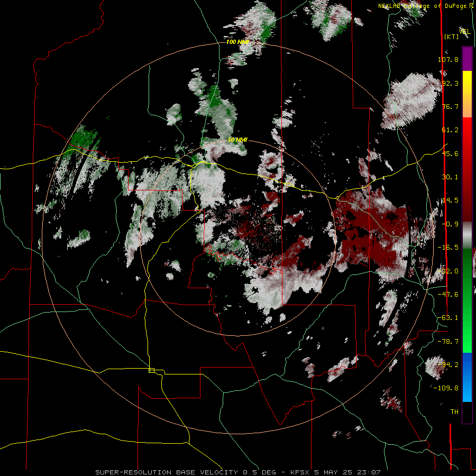This screenshot has width=476, height=476.
Task: Click the 76.7 velocity scale value
Action: click(450, 106)
